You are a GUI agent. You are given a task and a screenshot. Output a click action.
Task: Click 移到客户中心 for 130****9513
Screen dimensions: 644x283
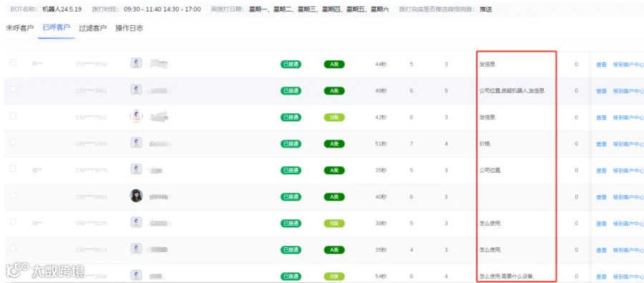point(628,250)
